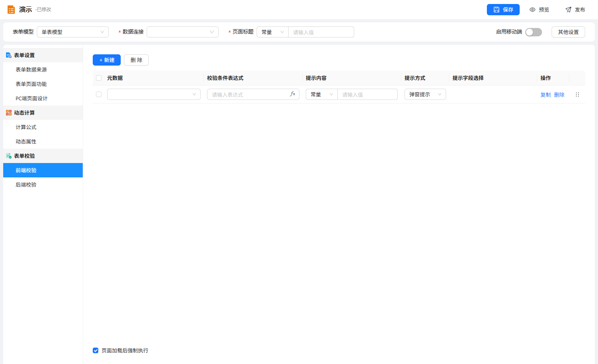
Task: Check the select-all checkbox in table header
Action: coord(99,78)
